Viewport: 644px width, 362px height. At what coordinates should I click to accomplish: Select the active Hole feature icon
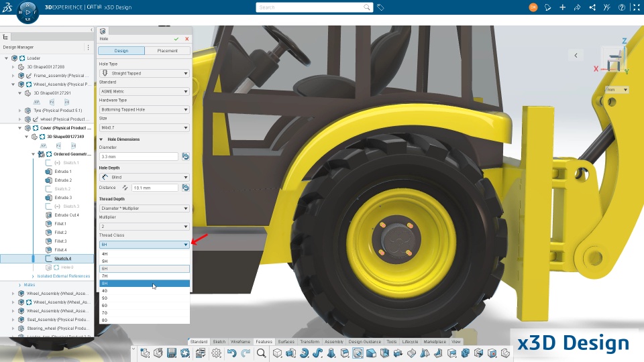point(358,353)
